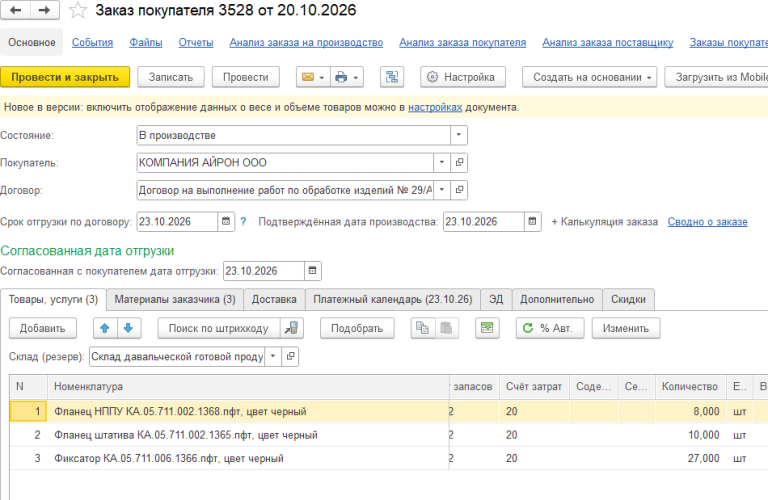Open the Договор record with open icon
This screenshot has width=768, height=500.
(459, 190)
